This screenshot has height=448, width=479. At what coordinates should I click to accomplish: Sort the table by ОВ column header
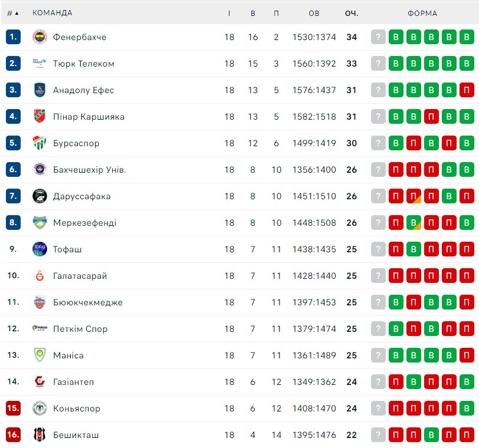click(314, 13)
